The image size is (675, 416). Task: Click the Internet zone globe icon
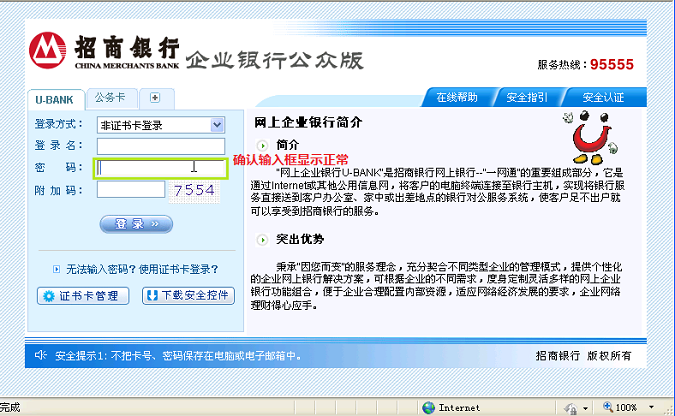(428, 407)
